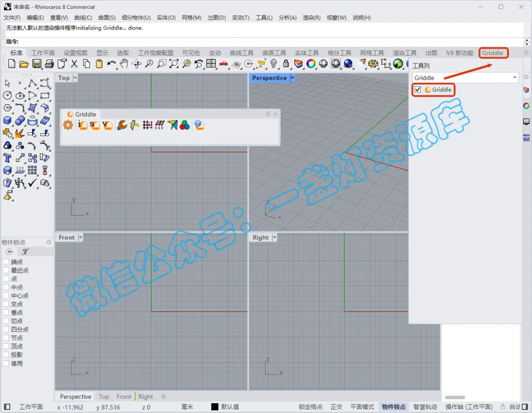The width and height of the screenshot is (532, 413).
Task: Click the Griddle orange gear icon
Action: pos(68,125)
